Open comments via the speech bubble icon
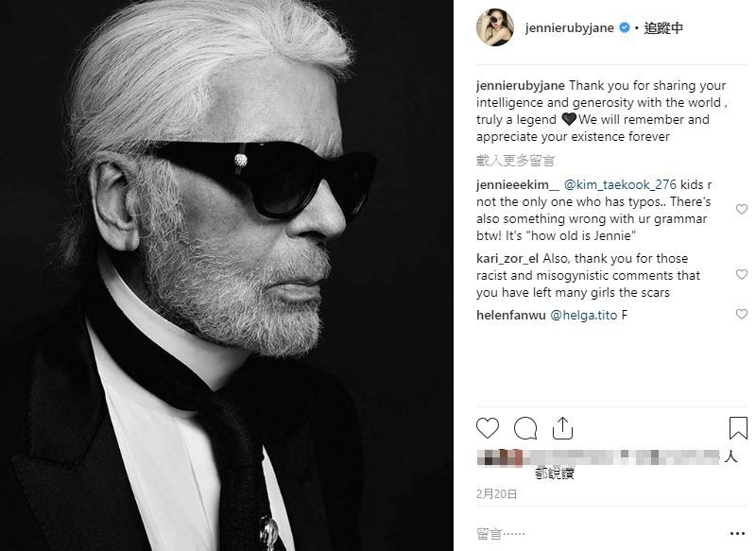756x551 pixels. (x=525, y=428)
